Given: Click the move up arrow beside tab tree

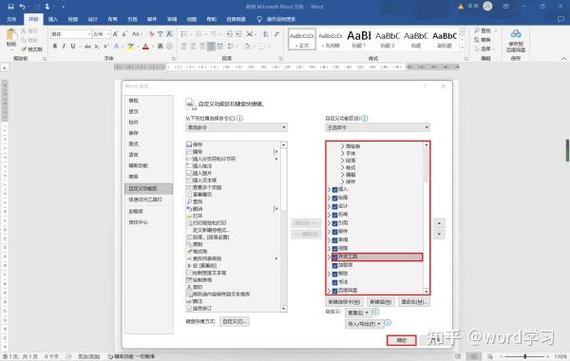Looking at the screenshot, I should (439, 223).
